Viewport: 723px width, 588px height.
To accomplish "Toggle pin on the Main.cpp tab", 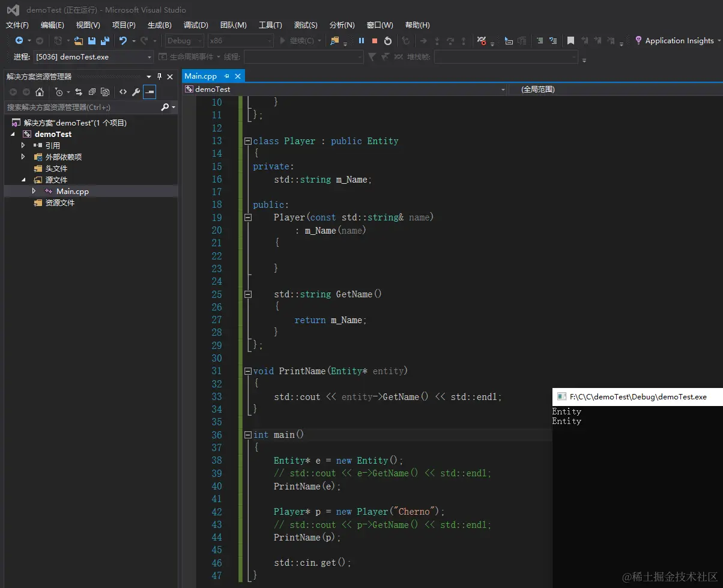I will click(227, 76).
